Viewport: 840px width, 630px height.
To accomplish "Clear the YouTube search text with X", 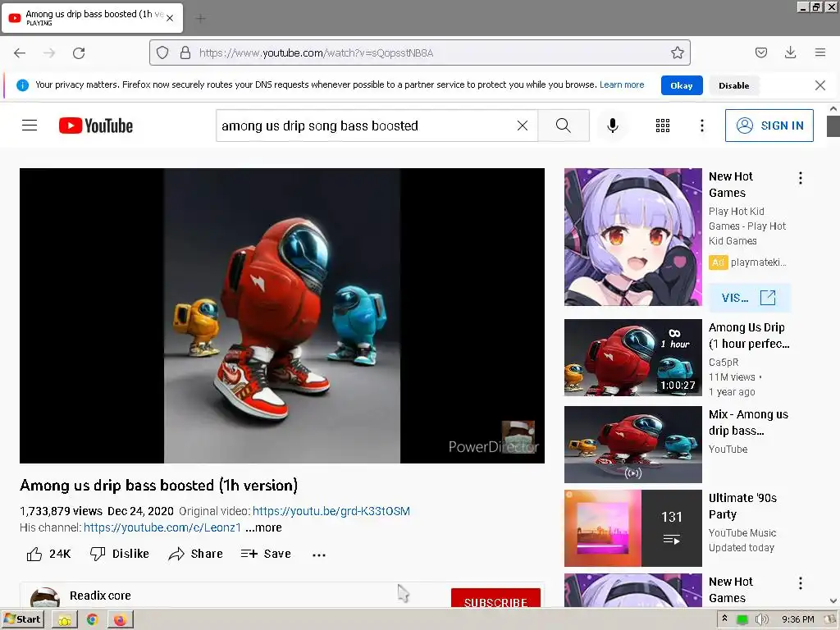I will [523, 126].
